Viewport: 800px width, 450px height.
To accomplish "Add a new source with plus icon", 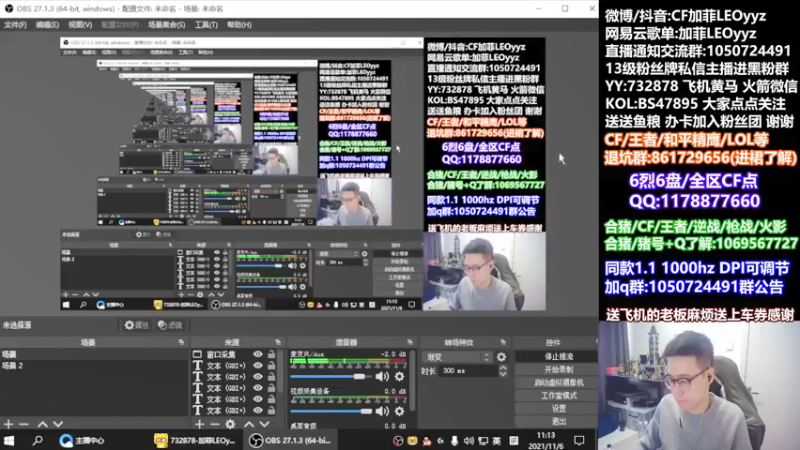I will point(199,424).
